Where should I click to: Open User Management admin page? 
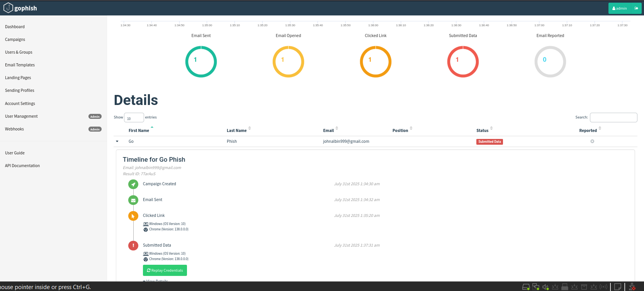click(x=21, y=116)
